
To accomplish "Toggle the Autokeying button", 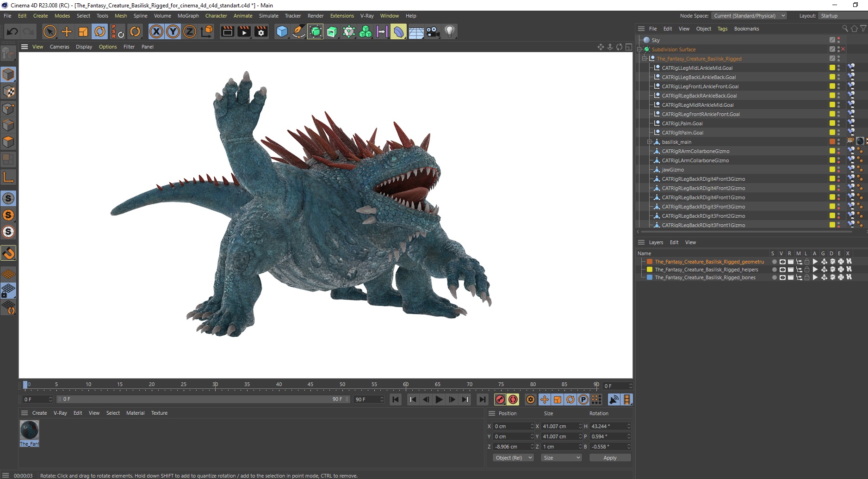I will click(x=513, y=399).
